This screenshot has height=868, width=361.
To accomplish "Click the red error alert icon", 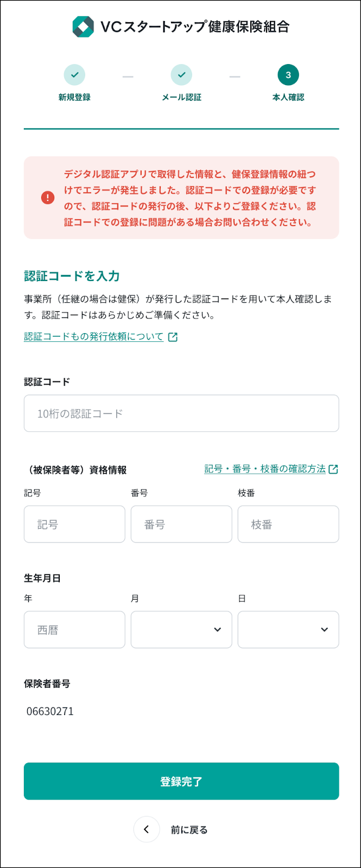I will pos(48,198).
